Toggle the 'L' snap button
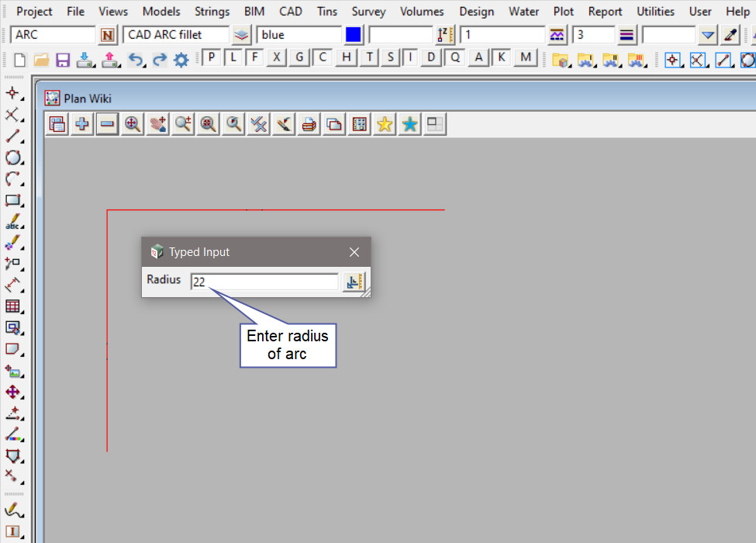Image resolution: width=756 pixels, height=543 pixels. pyautogui.click(x=233, y=57)
